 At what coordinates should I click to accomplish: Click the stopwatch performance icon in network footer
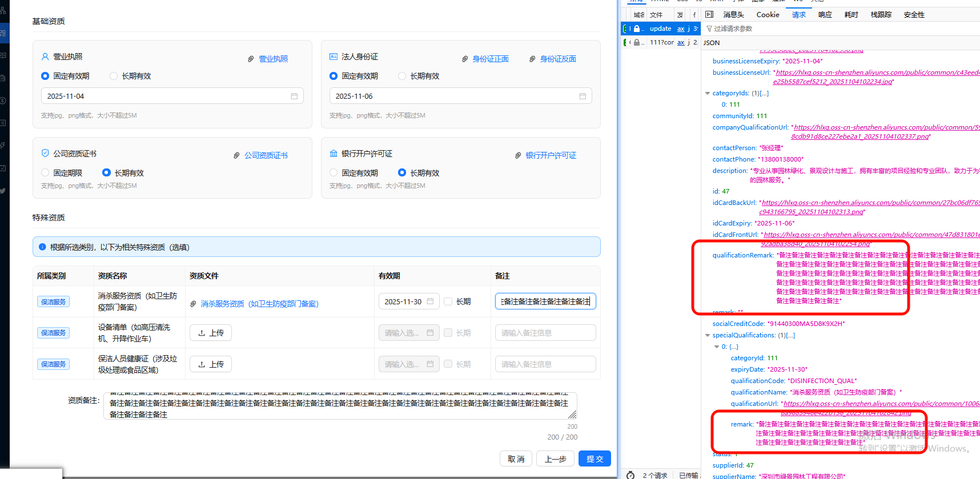click(630, 475)
